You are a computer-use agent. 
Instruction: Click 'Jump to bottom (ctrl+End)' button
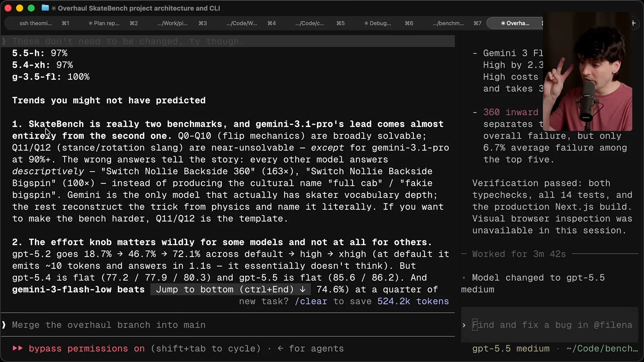pyautogui.click(x=231, y=289)
